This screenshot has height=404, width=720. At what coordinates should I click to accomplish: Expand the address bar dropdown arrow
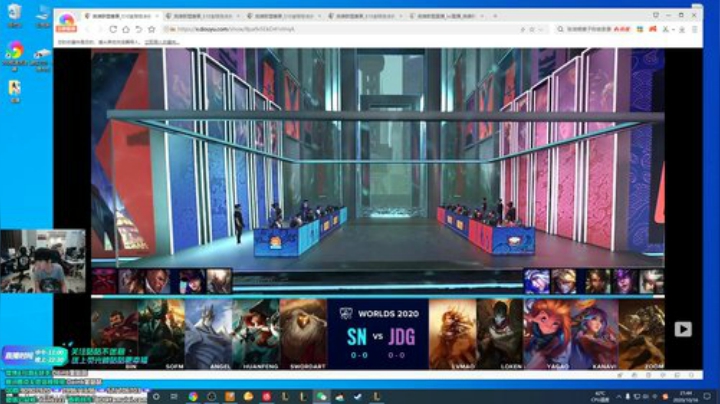click(541, 29)
